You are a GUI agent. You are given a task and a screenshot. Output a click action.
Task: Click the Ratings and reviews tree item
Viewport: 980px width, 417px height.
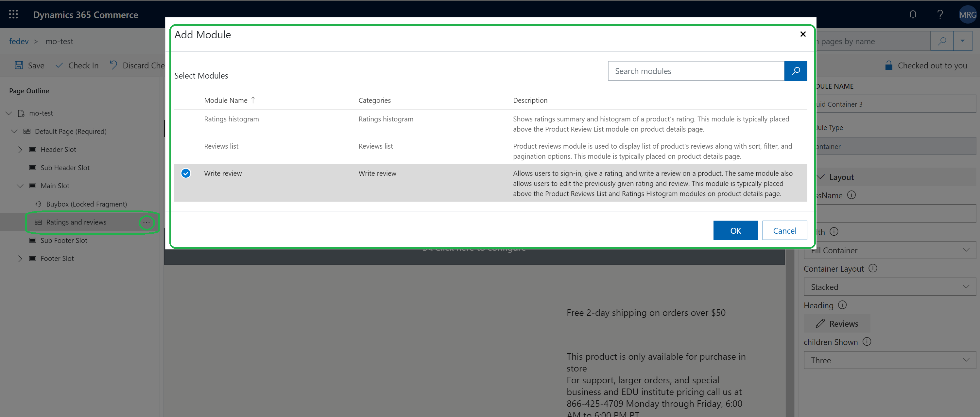coord(76,221)
